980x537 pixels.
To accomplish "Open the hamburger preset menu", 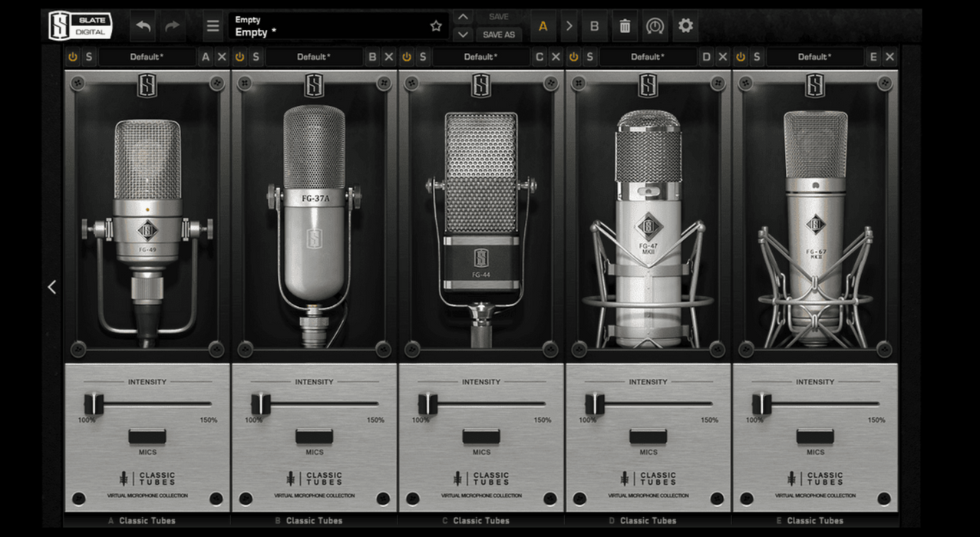I will (x=213, y=26).
